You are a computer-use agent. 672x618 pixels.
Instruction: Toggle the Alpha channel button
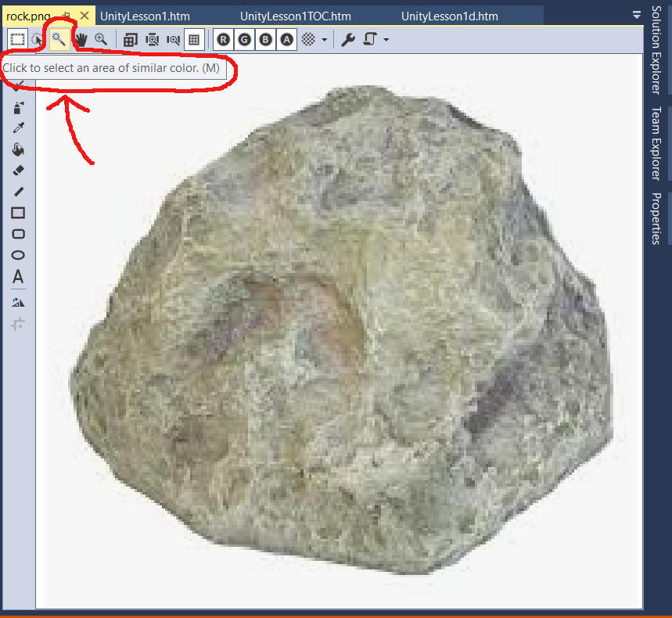click(286, 40)
